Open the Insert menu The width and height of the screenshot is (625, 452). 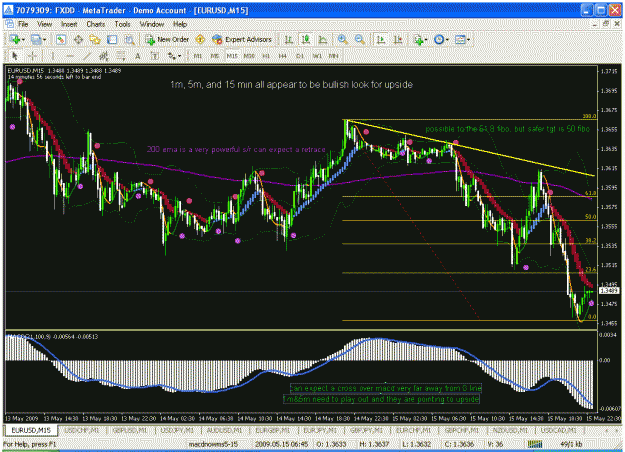[x=69, y=24]
